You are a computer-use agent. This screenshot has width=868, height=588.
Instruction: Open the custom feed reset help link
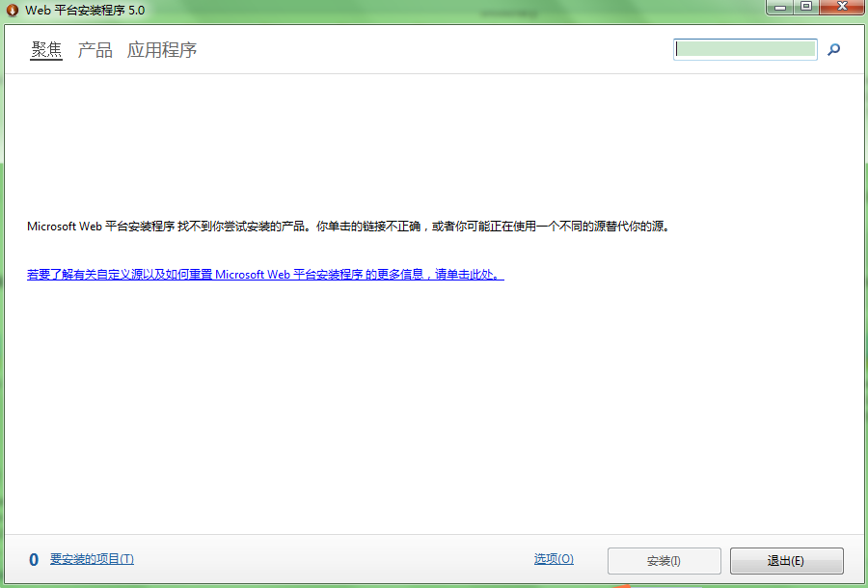click(x=265, y=274)
